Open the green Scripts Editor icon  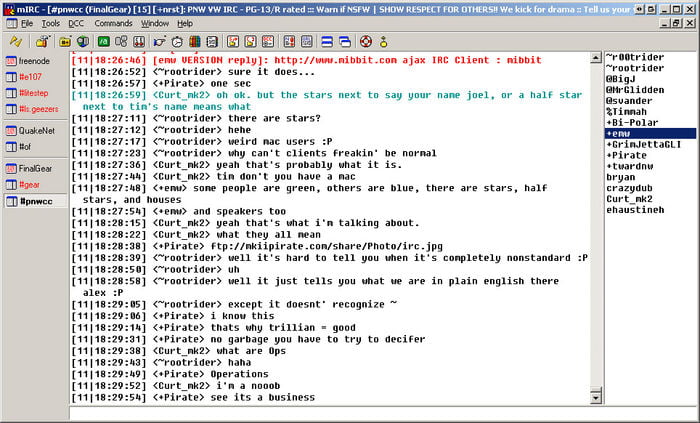tap(103, 42)
